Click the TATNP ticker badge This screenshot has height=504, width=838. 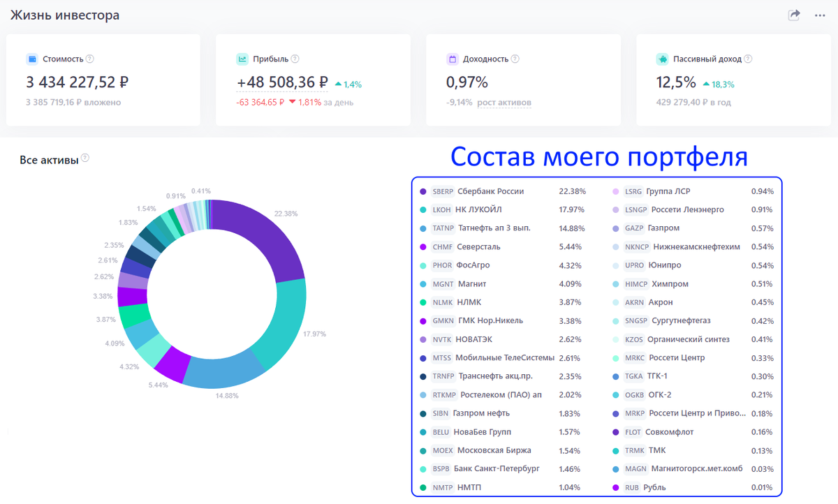click(x=443, y=228)
